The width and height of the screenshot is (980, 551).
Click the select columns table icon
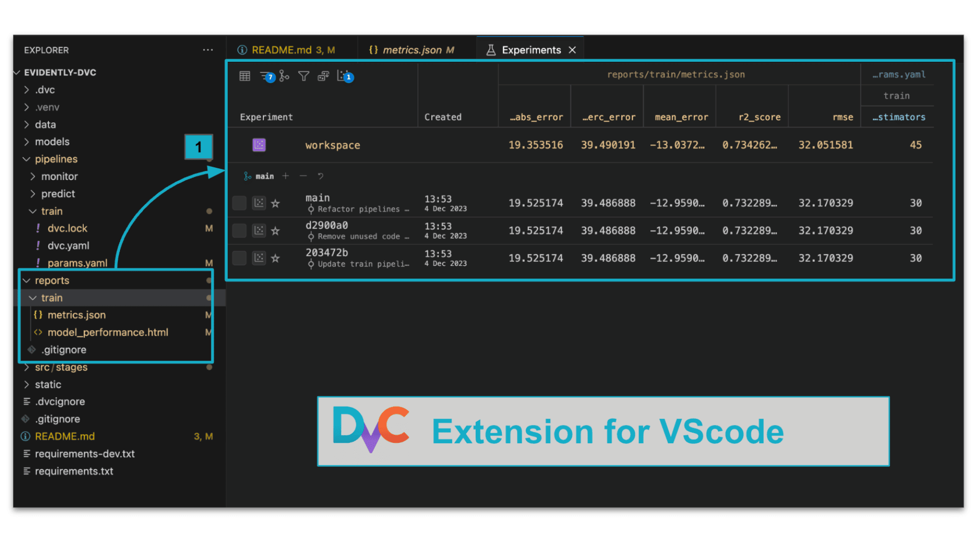coord(245,77)
